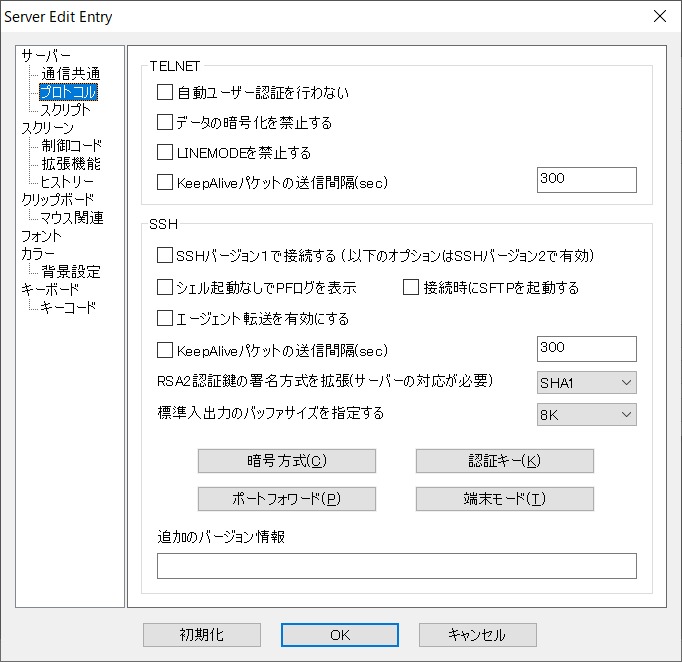682x662 pixels.
Task: Click the 初期化 button
Action: [x=202, y=635]
